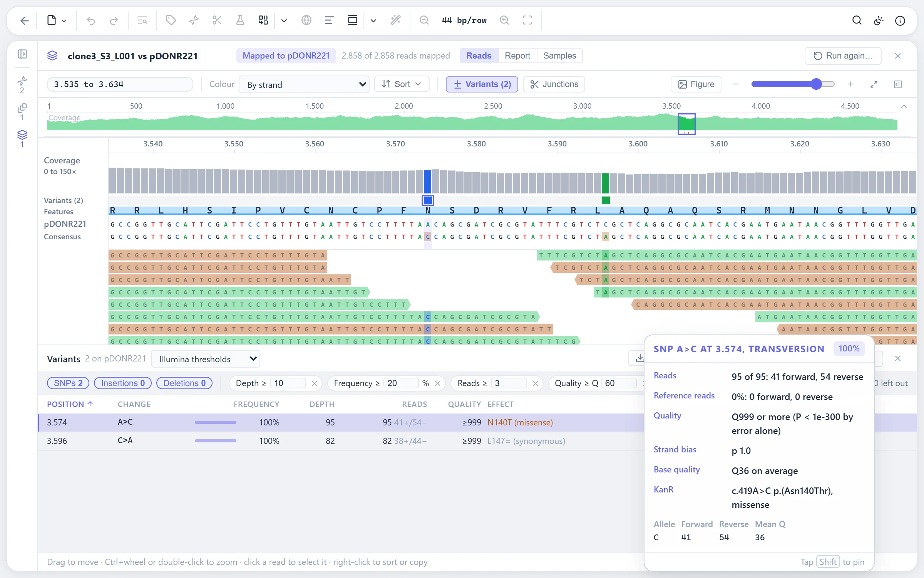Open the Illumina thresholds dropdown
Image resolution: width=924 pixels, height=578 pixels.
pyautogui.click(x=206, y=359)
